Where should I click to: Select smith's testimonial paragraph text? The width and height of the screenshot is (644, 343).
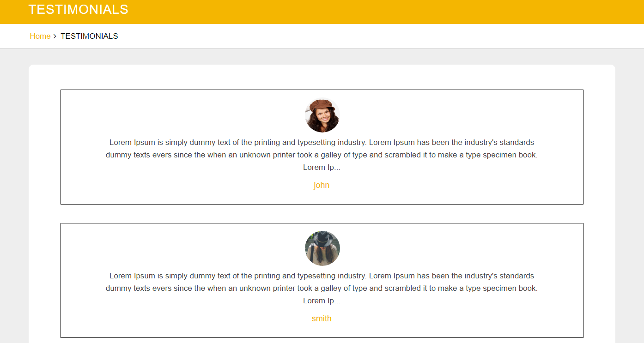coord(322,288)
